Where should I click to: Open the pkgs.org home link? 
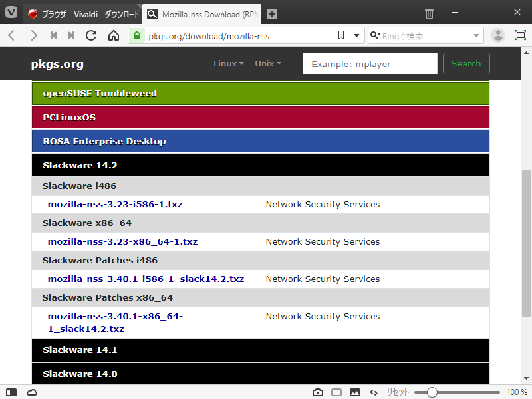[x=57, y=64]
